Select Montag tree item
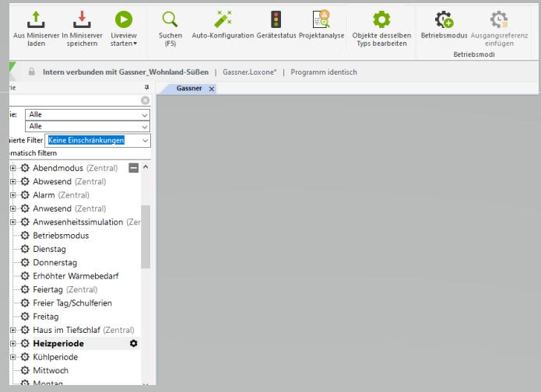This screenshot has width=541, height=392. pyautogui.click(x=47, y=383)
